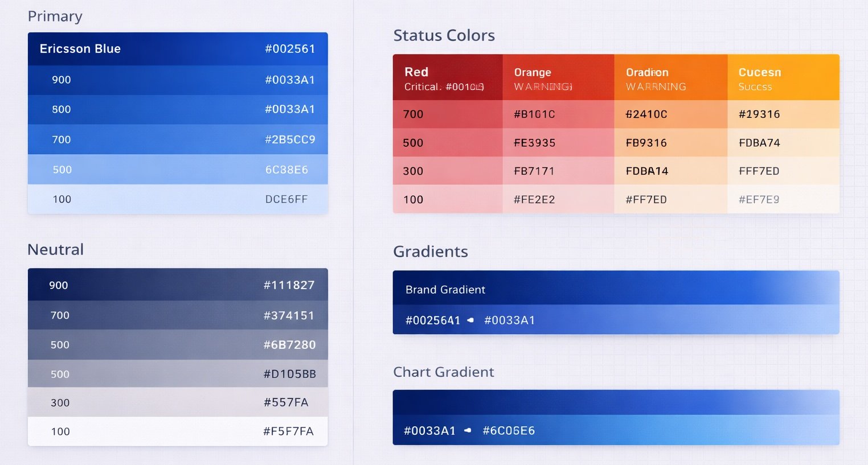Select the #2B5CC9 Primary 700 swatch

(178, 139)
